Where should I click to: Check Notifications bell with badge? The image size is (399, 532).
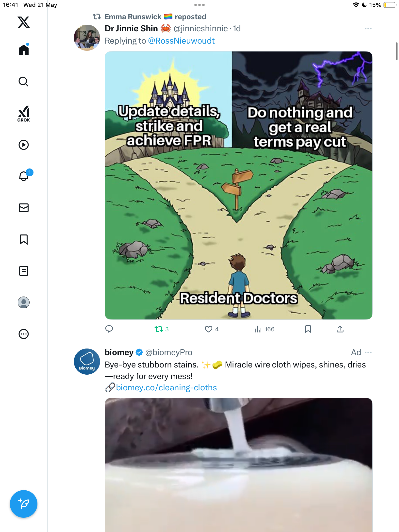click(x=25, y=176)
